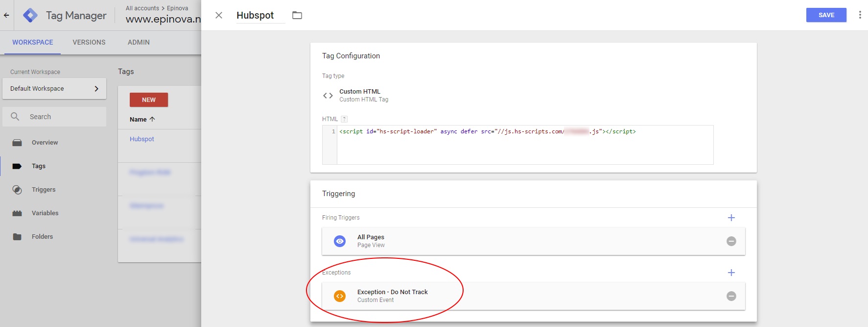Click the All accounts breadcrumb
Screen dimensions: 868x327
click(142, 8)
